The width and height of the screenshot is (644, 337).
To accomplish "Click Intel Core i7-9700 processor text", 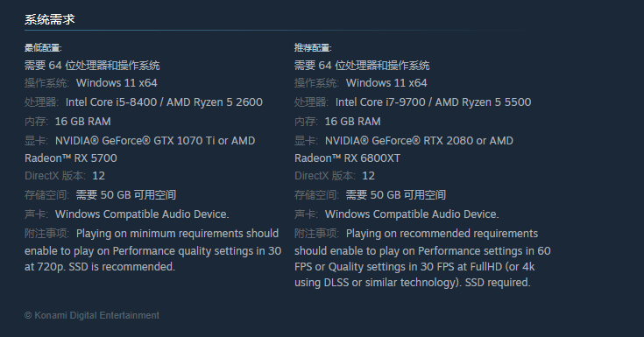I will [x=380, y=102].
